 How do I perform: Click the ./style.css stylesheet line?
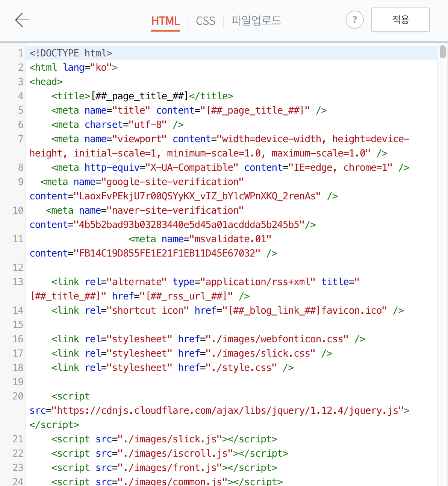(x=173, y=368)
